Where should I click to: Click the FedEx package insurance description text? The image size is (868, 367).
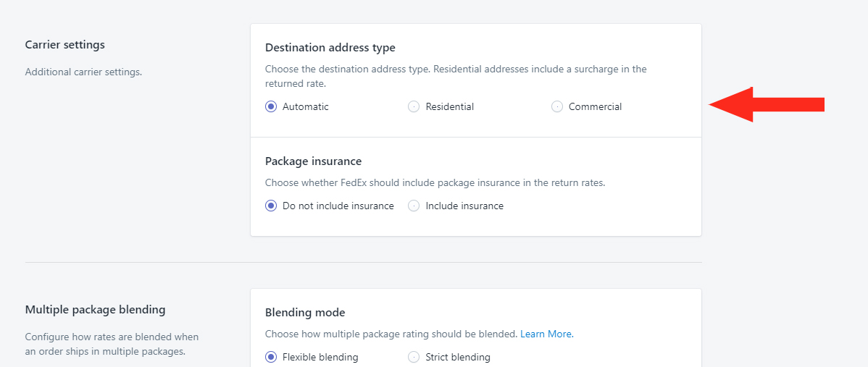(x=435, y=182)
